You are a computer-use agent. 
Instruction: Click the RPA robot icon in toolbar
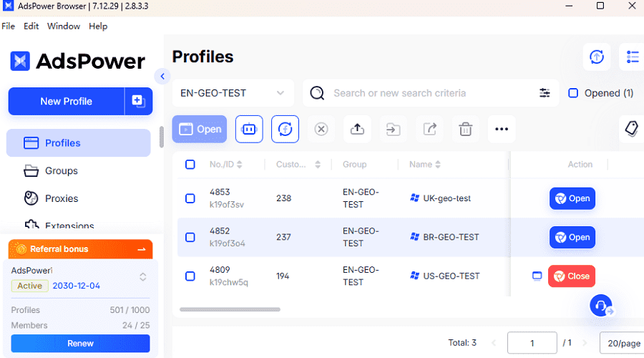pyautogui.click(x=249, y=129)
